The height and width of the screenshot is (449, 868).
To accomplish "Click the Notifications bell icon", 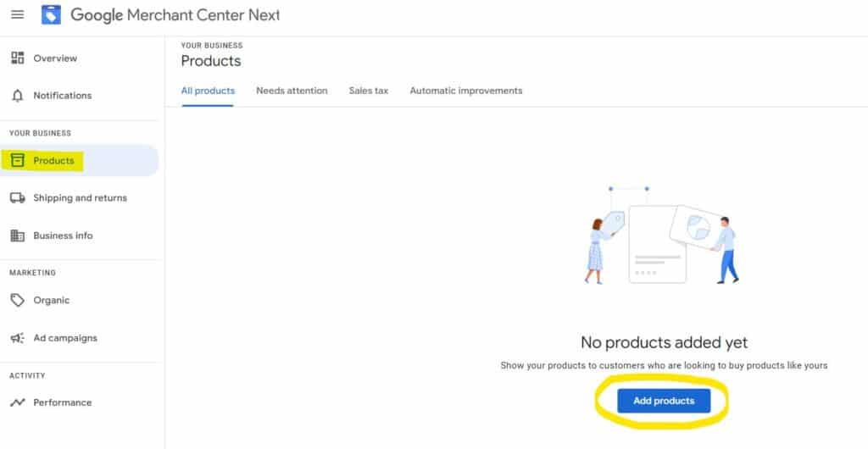I will [18, 96].
